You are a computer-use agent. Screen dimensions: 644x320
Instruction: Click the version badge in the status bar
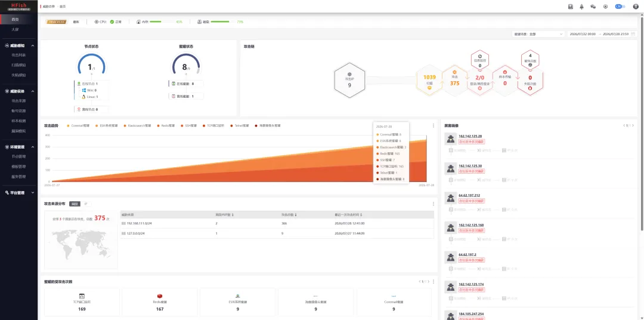57,22
